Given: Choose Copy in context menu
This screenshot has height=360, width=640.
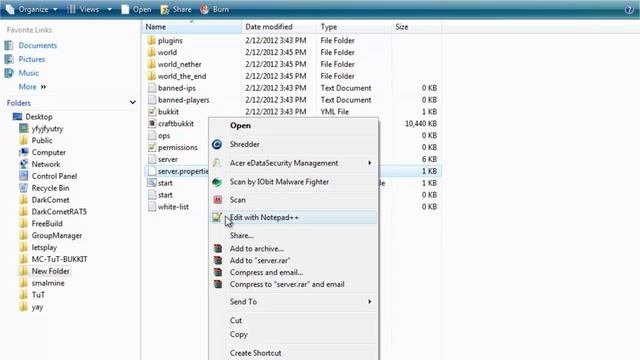Looking at the screenshot, I should point(293,334).
